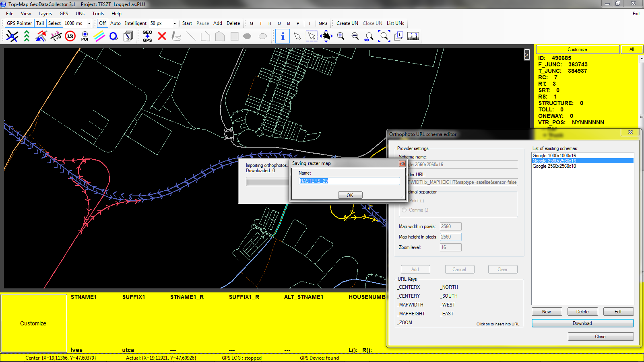The width and height of the screenshot is (644, 362).
Task: Toggle the G layer button
Action: coord(252,23)
